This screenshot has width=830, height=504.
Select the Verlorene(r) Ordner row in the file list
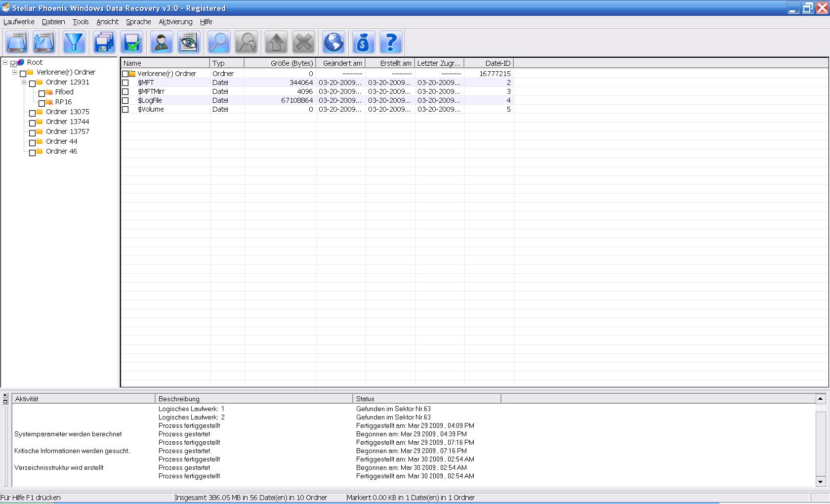click(317, 74)
